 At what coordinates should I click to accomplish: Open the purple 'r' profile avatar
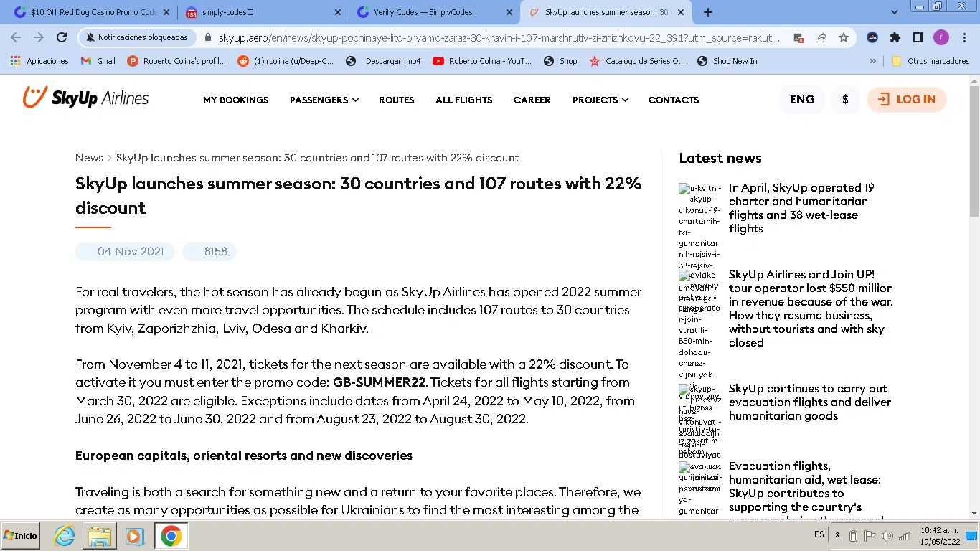pyautogui.click(x=941, y=37)
